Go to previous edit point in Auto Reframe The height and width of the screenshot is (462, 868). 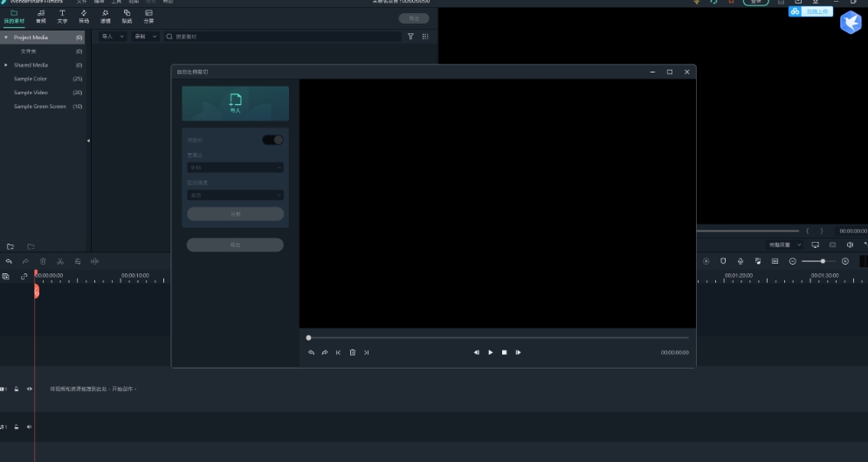coord(338,352)
